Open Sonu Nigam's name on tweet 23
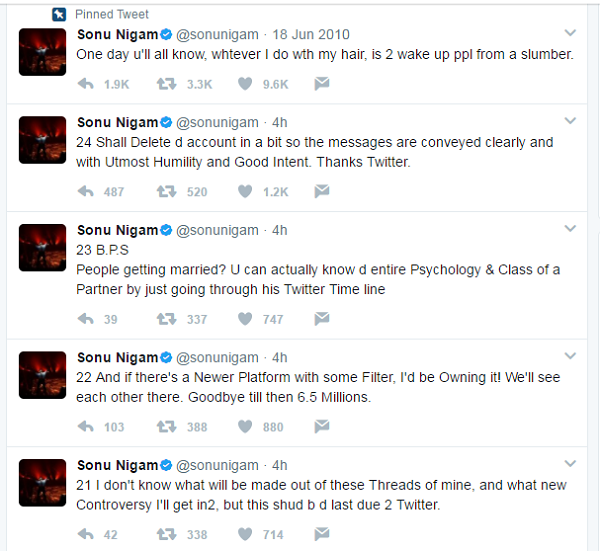The image size is (600, 551). (118, 229)
